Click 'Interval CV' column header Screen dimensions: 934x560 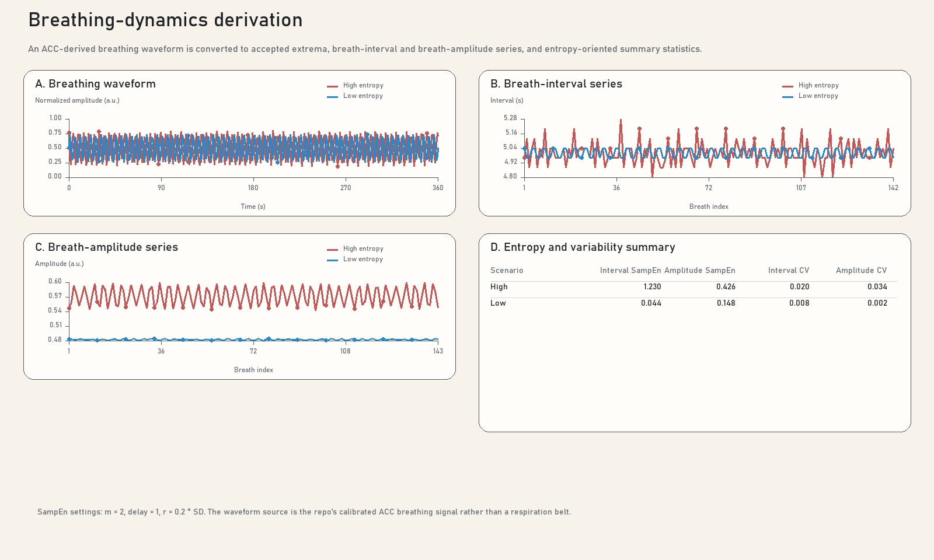(788, 270)
